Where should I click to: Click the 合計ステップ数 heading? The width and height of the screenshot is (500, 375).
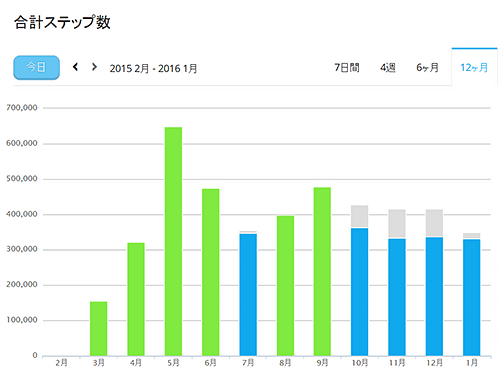(x=62, y=22)
